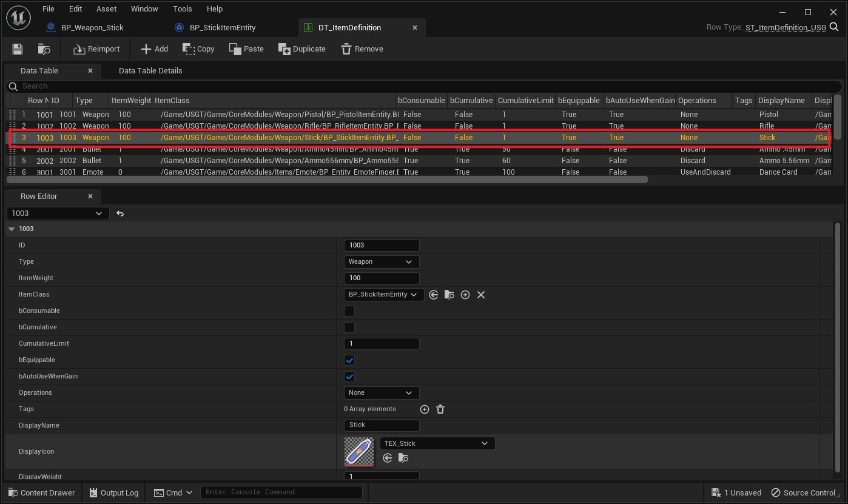Sort by ItemWeight column header
The height and width of the screenshot is (504, 848).
point(131,101)
